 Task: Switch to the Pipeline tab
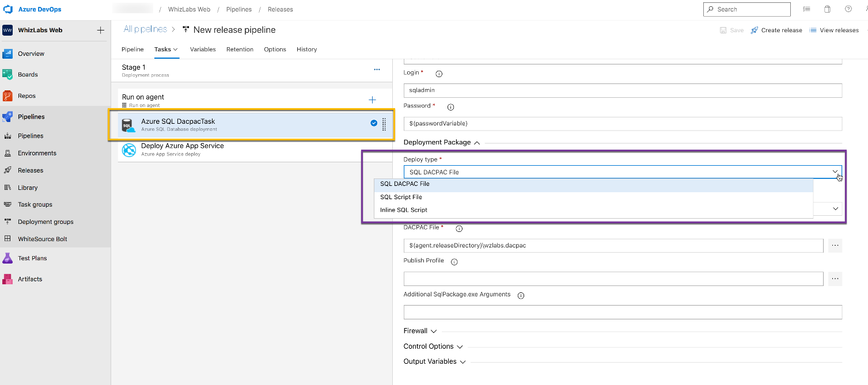(x=132, y=49)
